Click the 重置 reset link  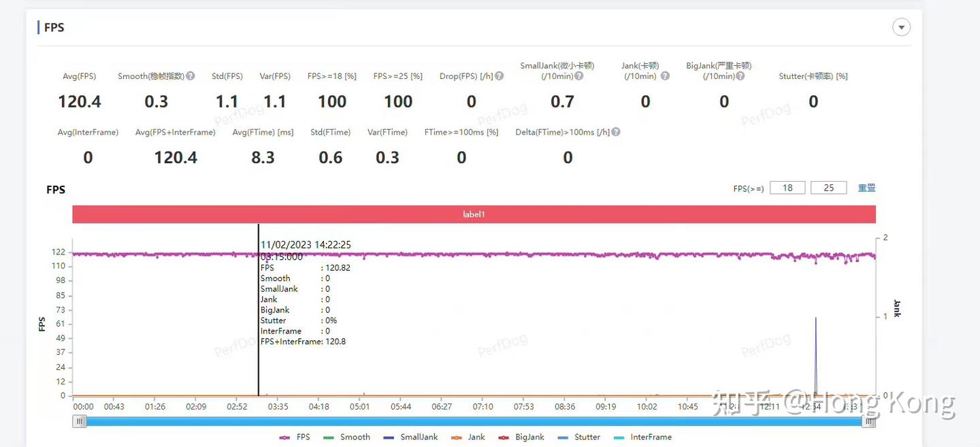(x=866, y=188)
